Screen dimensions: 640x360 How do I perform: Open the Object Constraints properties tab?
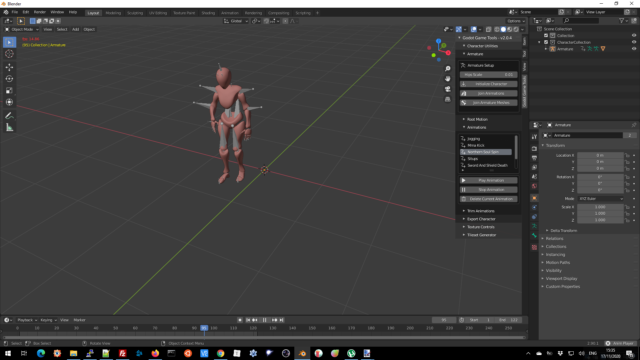click(x=534, y=217)
